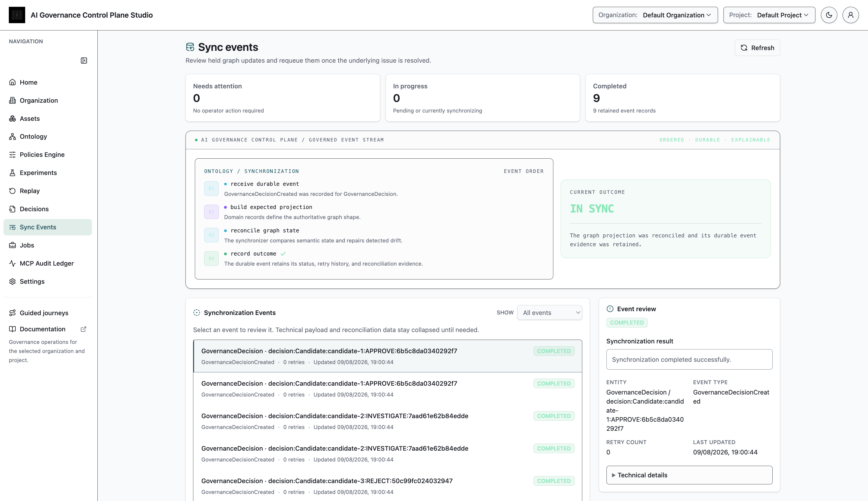Viewport: 868px width, 501px height.
Task: Expand the Technical details disclosure
Action: pyautogui.click(x=689, y=475)
